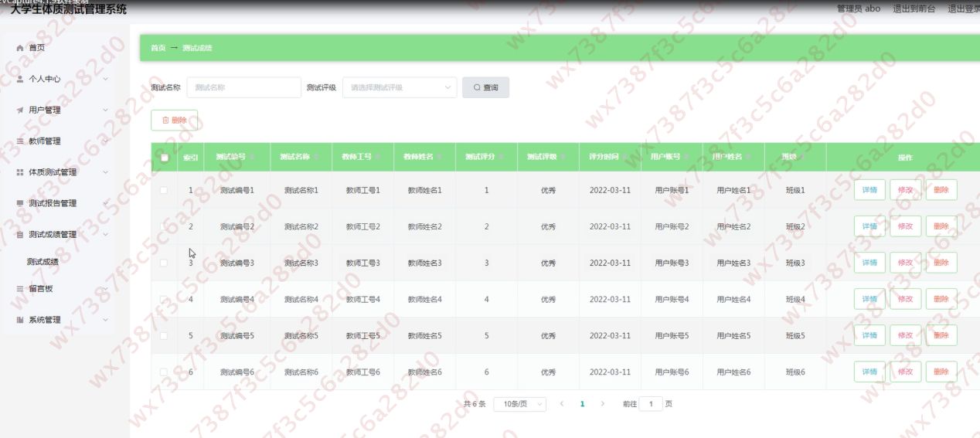Click the grid icon for 体质测试管理

20,172
